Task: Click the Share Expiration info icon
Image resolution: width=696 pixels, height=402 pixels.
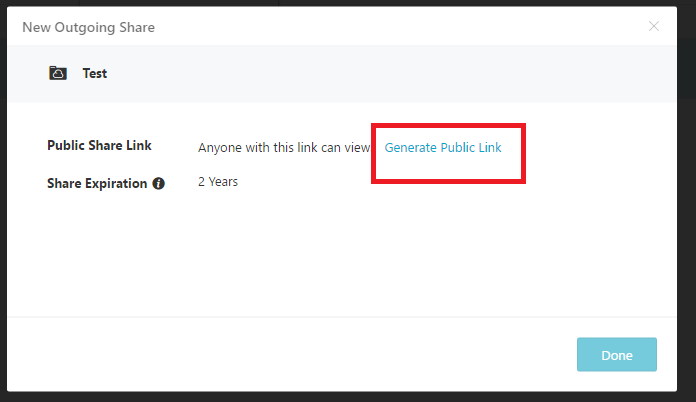Action: pos(158,183)
